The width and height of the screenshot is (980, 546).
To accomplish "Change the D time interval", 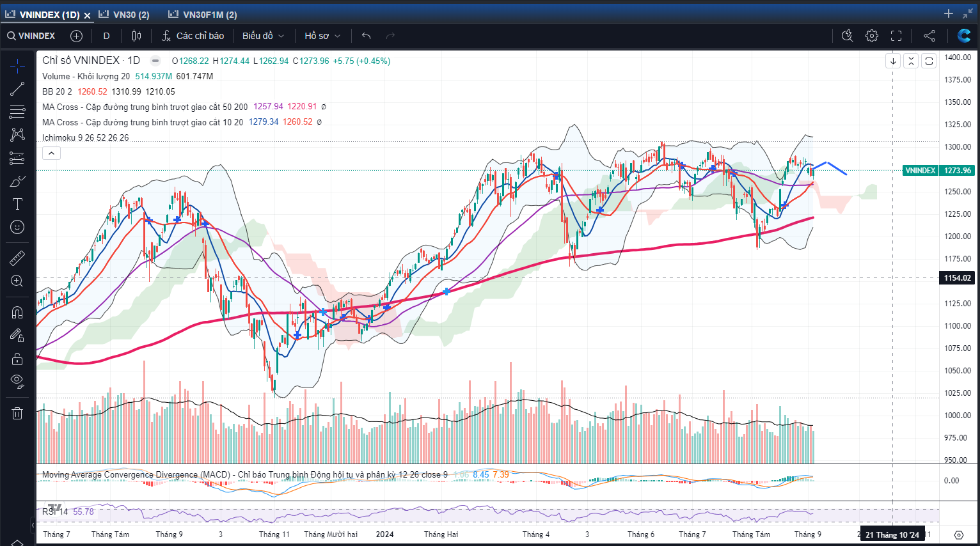I will 106,36.
